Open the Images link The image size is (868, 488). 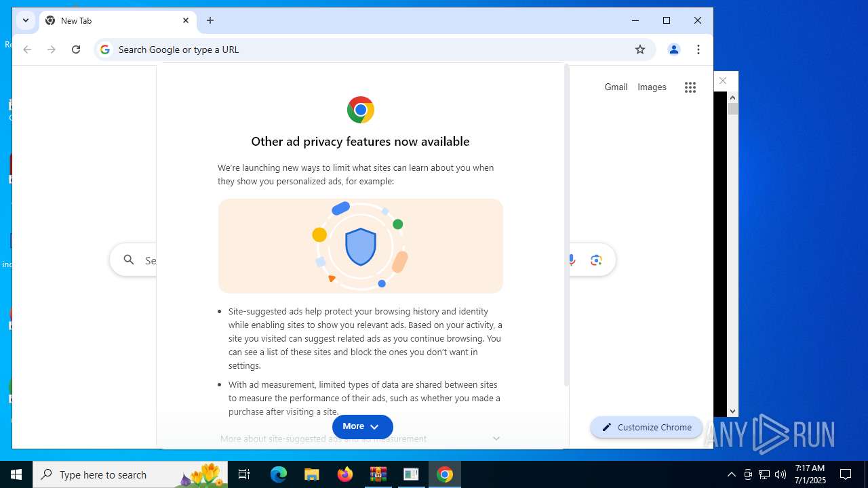[x=652, y=87]
